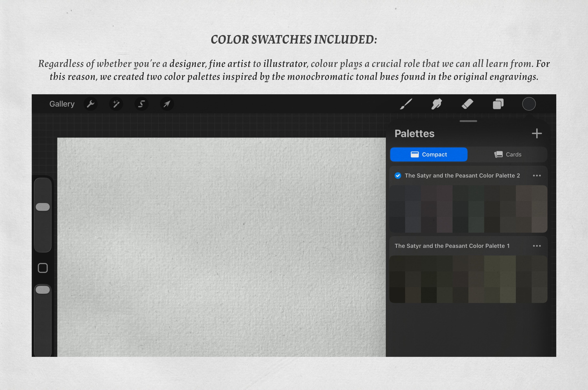Open options menu for Color Palette 2

pos(537,176)
